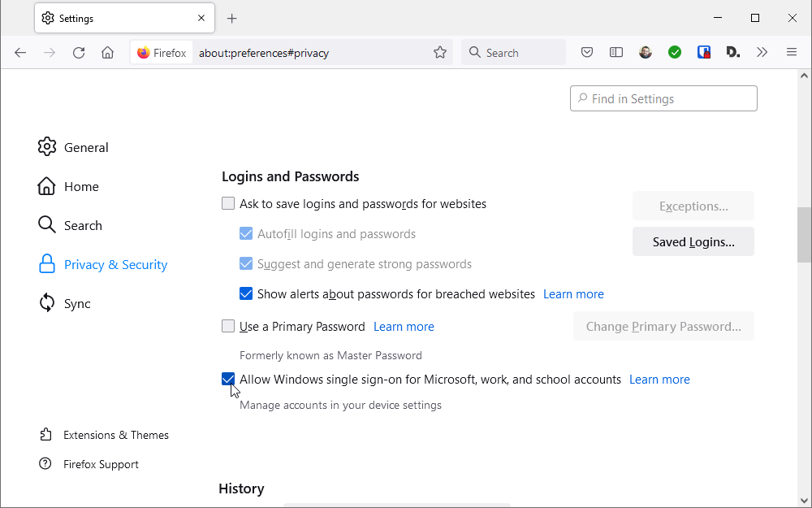The width and height of the screenshot is (812, 508).
Task: Open the sidebar view icon
Action: click(616, 52)
